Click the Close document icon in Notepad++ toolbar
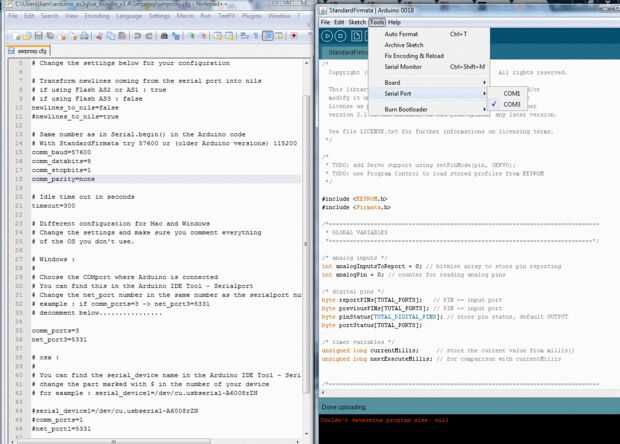620x444 pixels. click(62, 36)
